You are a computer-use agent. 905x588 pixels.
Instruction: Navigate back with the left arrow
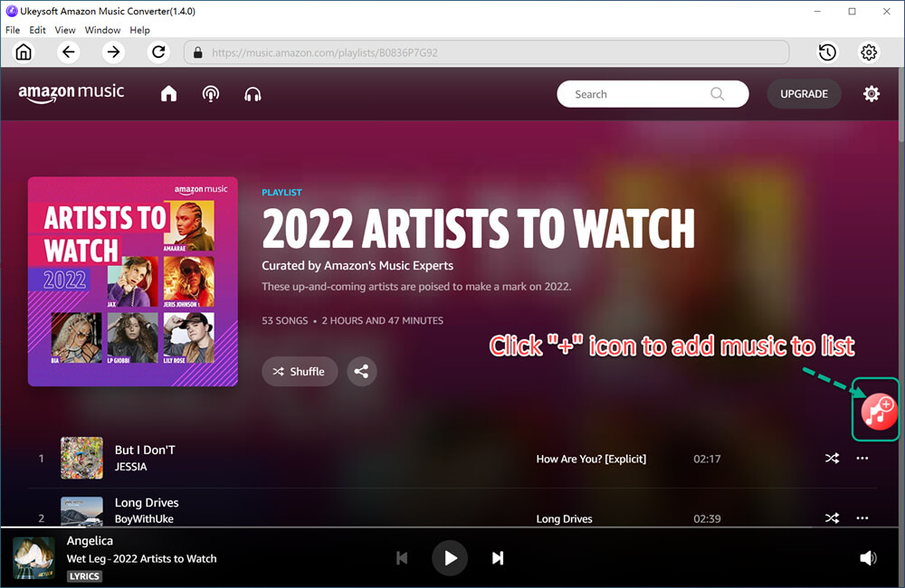click(68, 52)
